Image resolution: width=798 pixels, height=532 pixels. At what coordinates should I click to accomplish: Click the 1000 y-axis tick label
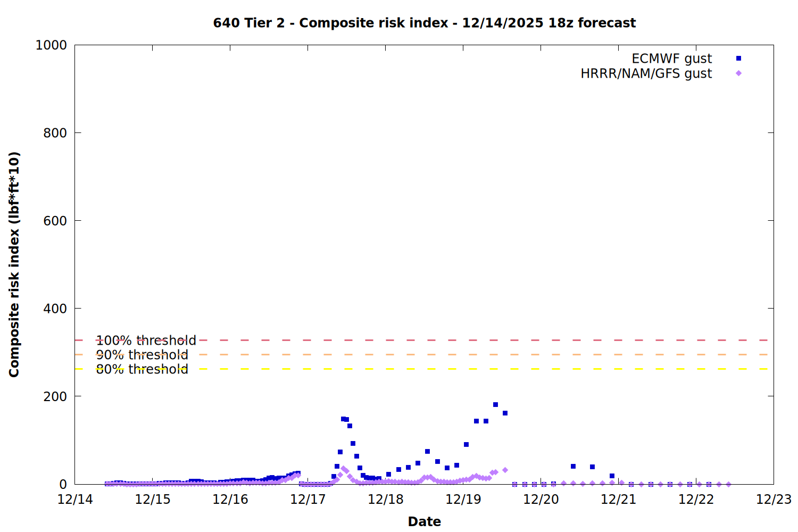tap(51, 45)
